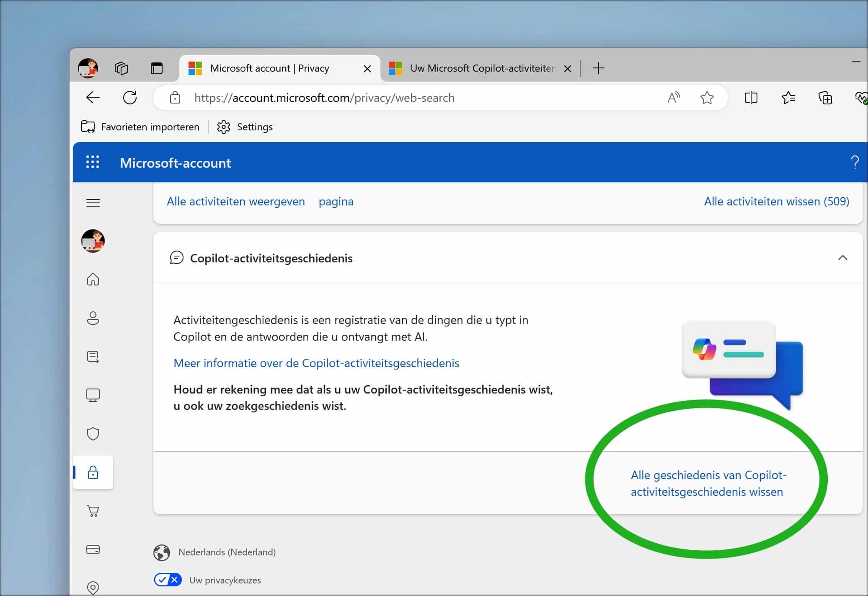The image size is (868, 596).
Task: Open Security shield icon in sidebar
Action: [93, 434]
